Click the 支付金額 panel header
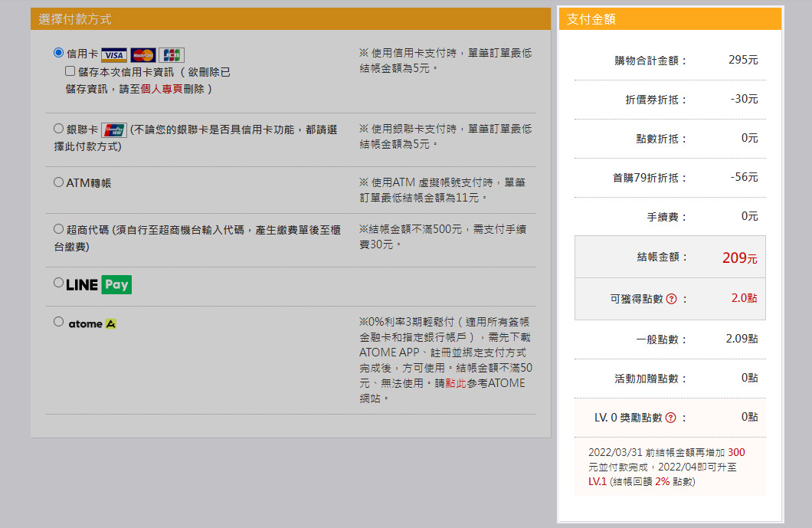Screen dimensions: 812x528 (x=591, y=19)
